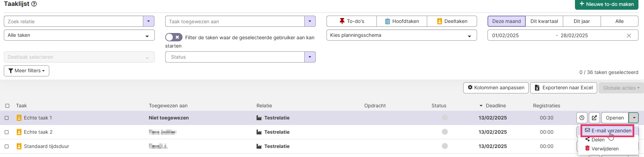Viewport: 644px width, 157px height.
Task: Click the Nieuwe to-do maken button
Action: coord(607,5)
